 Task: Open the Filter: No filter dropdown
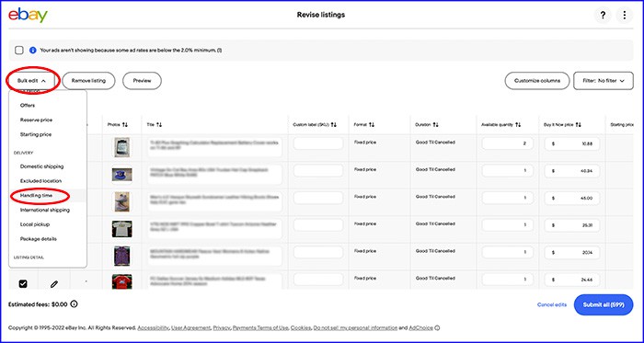tap(604, 81)
